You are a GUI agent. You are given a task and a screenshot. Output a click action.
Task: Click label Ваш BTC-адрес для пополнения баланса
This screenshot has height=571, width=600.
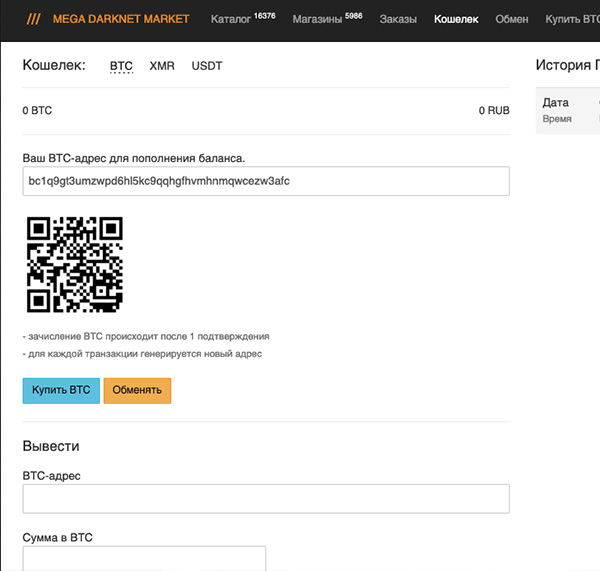click(x=134, y=158)
